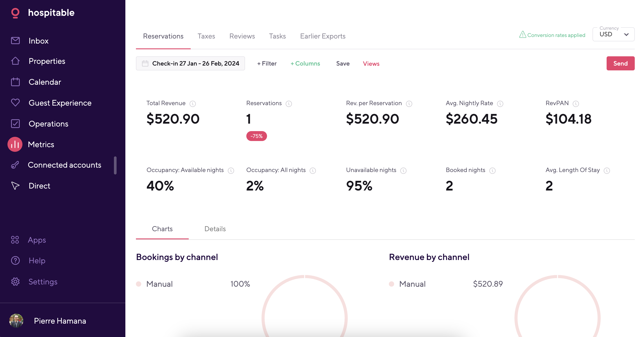Select the Metrics chart icon
The height and width of the screenshot is (337, 644).
click(15, 144)
